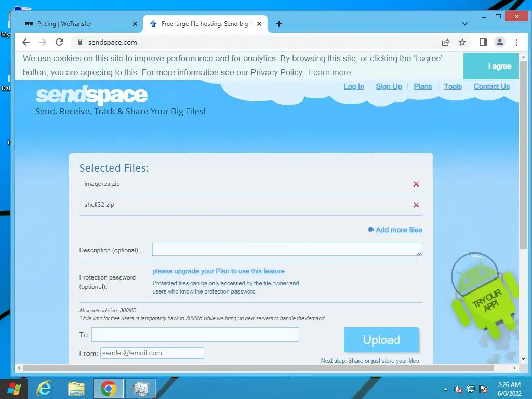The height and width of the screenshot is (399, 532).
Task: Click the scroll right arrow at bottom
Action: tap(515, 368)
